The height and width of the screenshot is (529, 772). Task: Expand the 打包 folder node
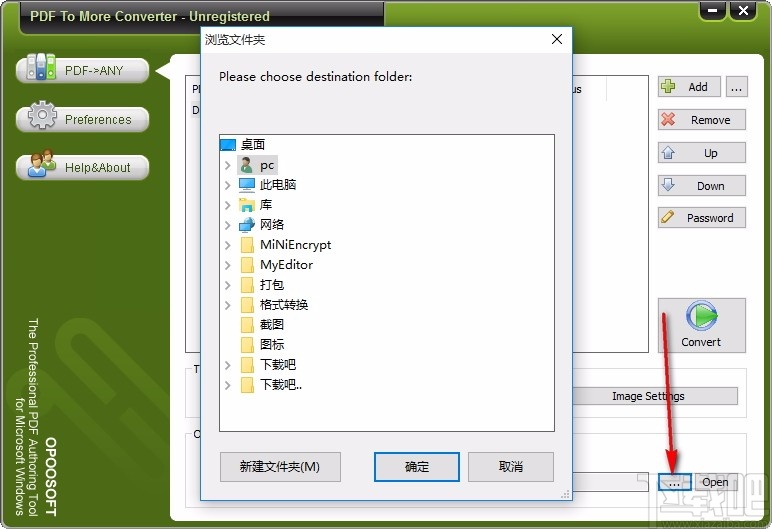(227, 285)
